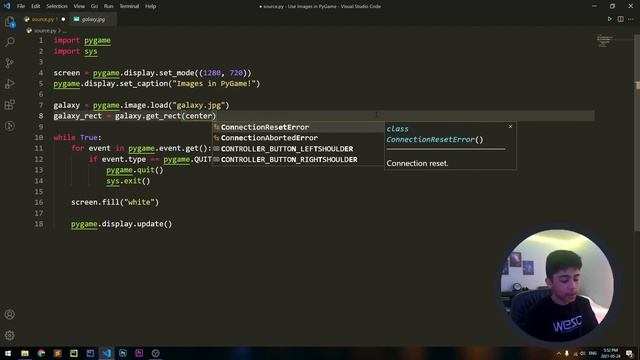The image size is (640, 360).
Task: Click the set_caption "Images in PyGame!" line
Action: pos(157,84)
